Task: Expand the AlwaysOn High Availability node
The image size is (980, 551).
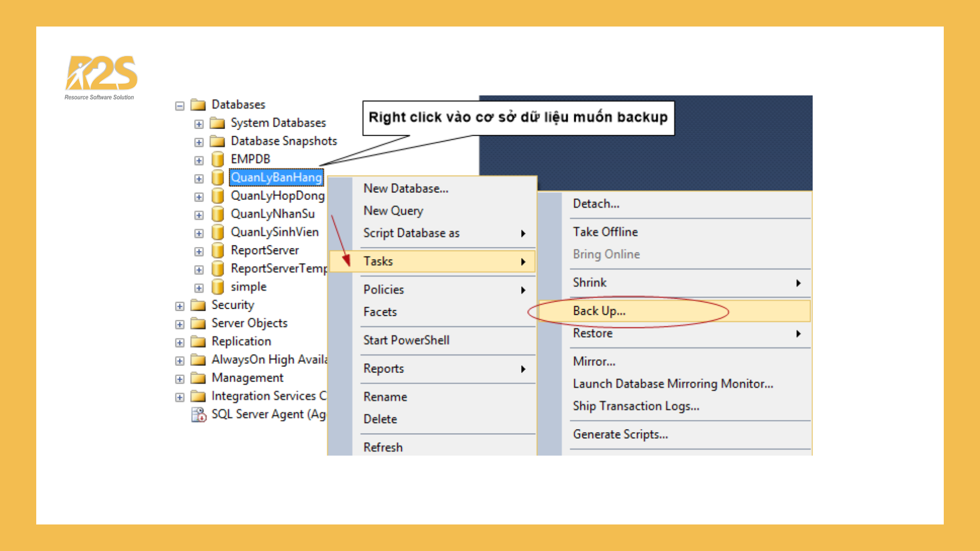Action: click(180, 360)
